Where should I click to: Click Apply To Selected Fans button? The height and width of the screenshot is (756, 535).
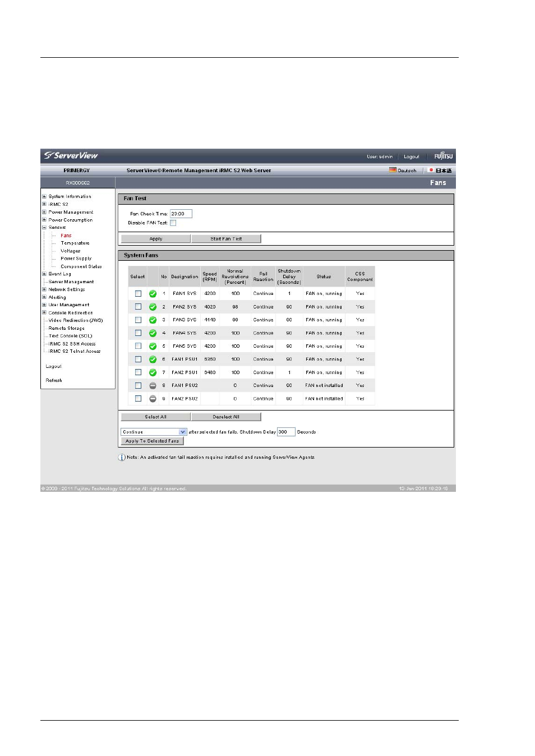(x=153, y=441)
